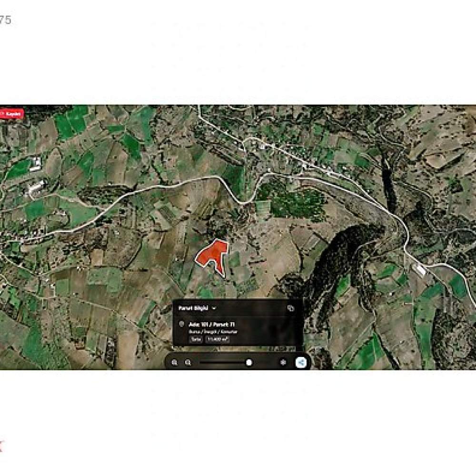Share the parcel using the blue share button
476x476 pixels.
pos(301,362)
